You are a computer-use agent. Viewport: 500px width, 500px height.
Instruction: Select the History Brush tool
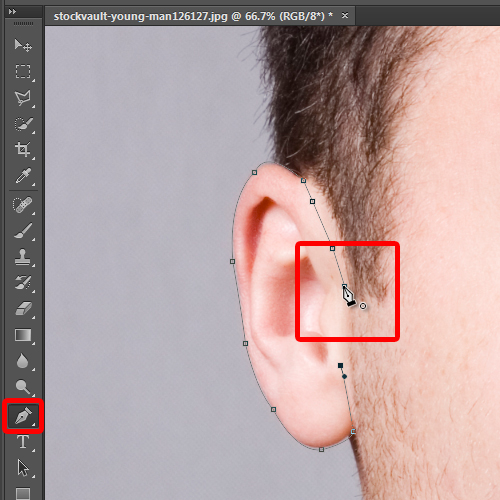pyautogui.click(x=23, y=283)
